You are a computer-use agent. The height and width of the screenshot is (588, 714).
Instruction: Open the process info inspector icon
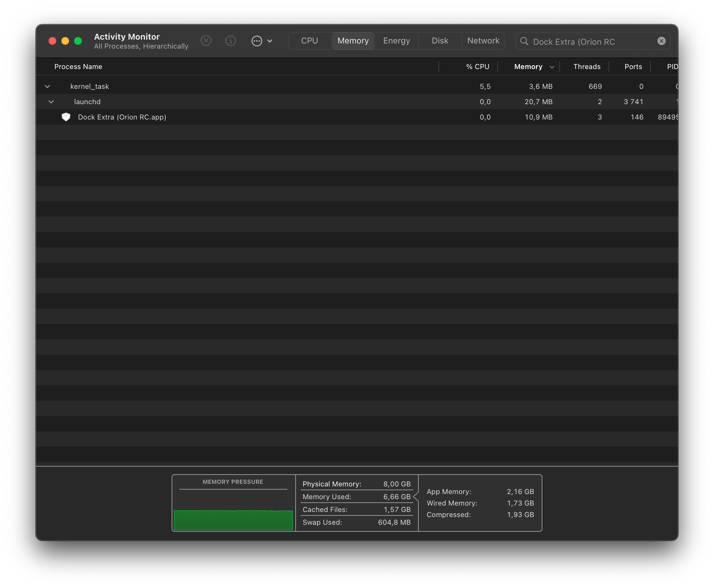pyautogui.click(x=230, y=41)
